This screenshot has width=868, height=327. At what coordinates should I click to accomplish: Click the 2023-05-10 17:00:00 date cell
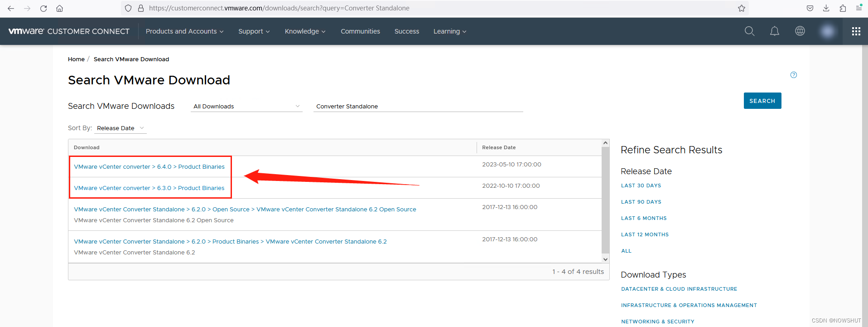pos(511,165)
